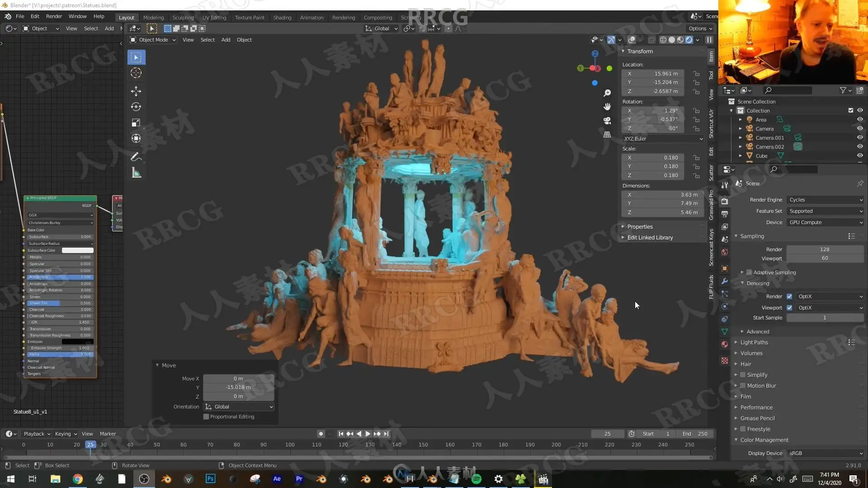Expand the Light Paths panel
Viewport: 868px width, 488px height.
click(754, 343)
